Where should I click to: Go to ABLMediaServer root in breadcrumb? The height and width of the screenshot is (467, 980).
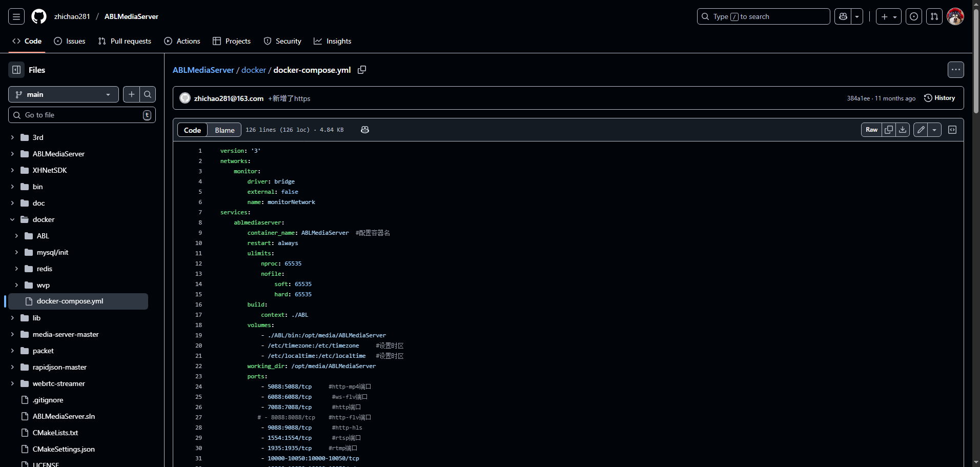pyautogui.click(x=203, y=70)
